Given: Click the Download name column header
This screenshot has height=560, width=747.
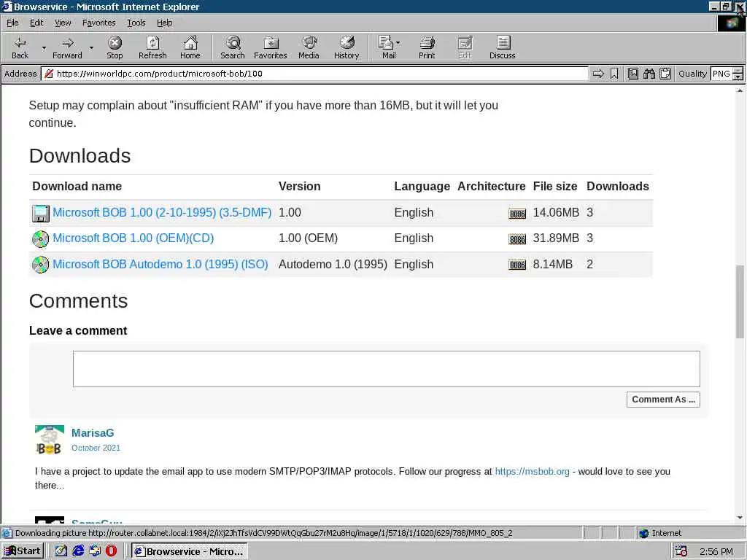Looking at the screenshot, I should click(x=77, y=186).
